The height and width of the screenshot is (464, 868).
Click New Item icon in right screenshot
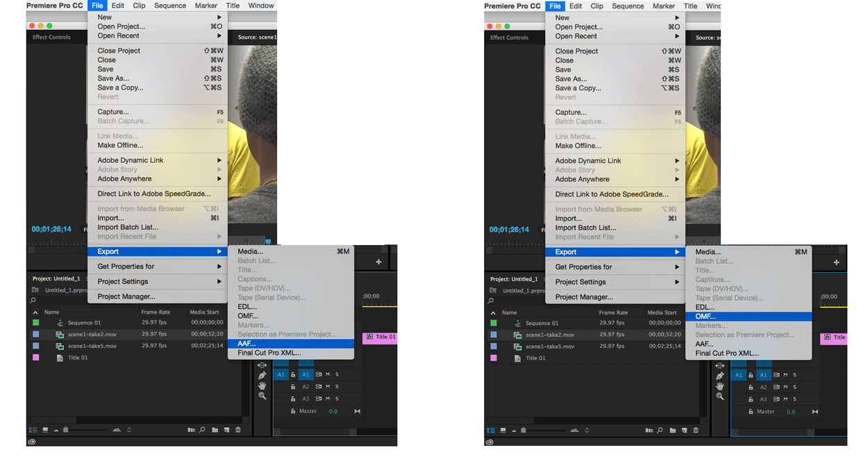click(683, 431)
